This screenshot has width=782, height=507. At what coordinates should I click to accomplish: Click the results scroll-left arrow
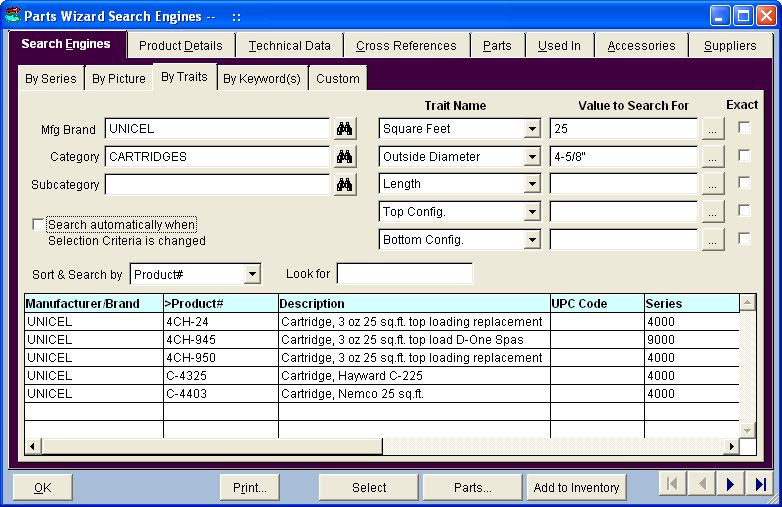coord(32,446)
